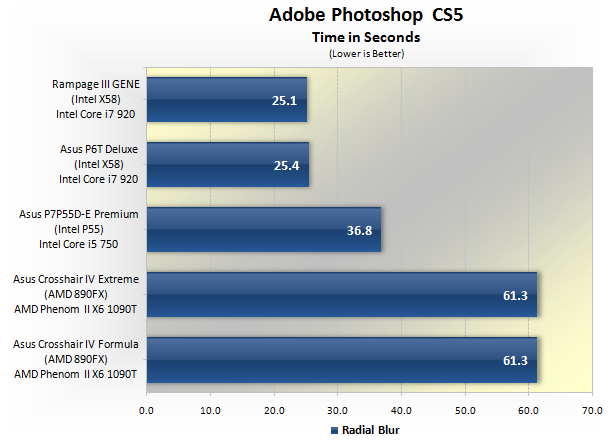Click the 70.0 axis tick label

[x=592, y=410]
